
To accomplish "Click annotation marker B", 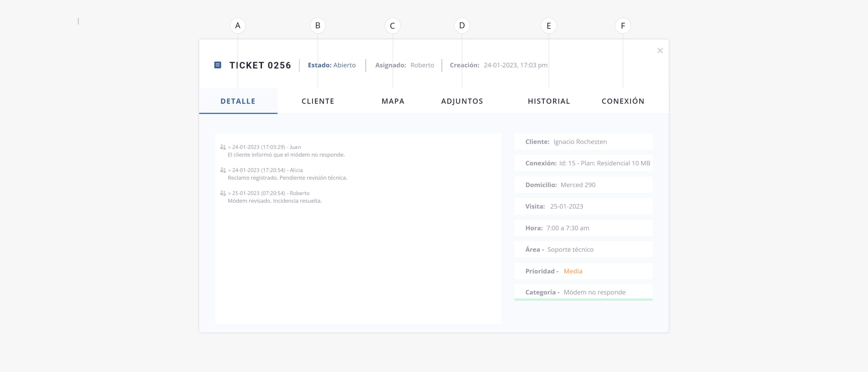I will (318, 26).
